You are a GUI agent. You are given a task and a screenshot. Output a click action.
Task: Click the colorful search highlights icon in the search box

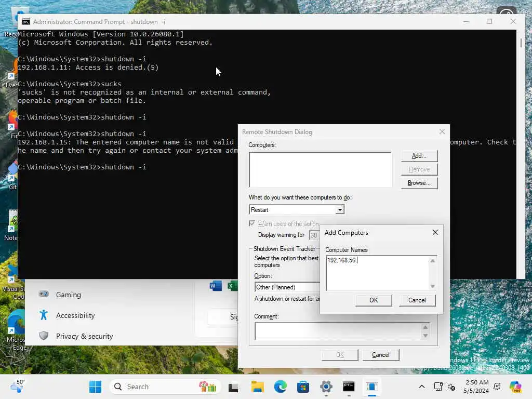[208, 387]
